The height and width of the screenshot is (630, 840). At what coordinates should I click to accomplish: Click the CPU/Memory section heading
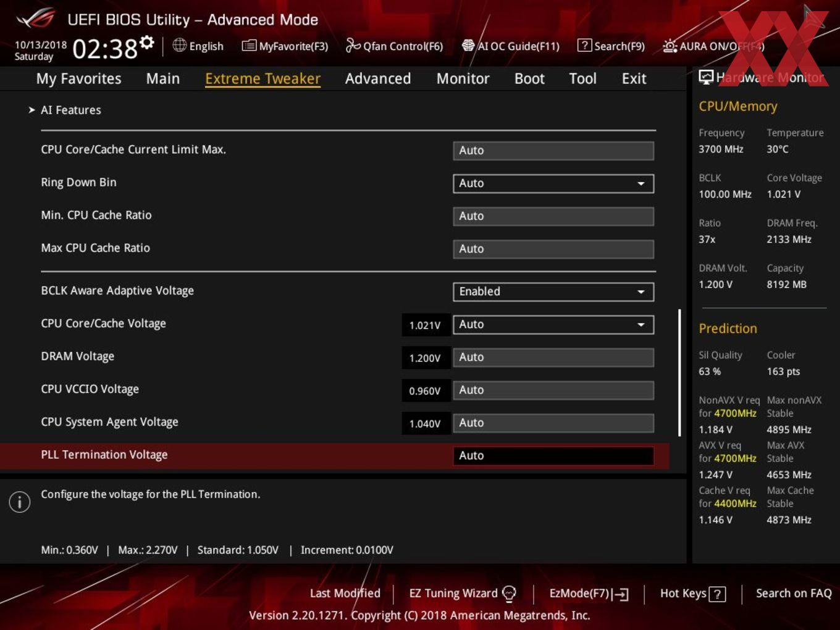(738, 106)
